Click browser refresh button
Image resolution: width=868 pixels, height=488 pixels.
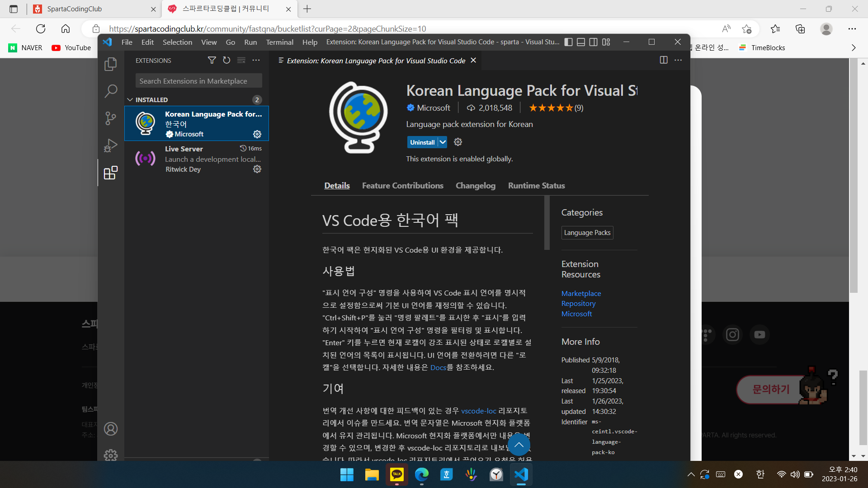coord(41,29)
